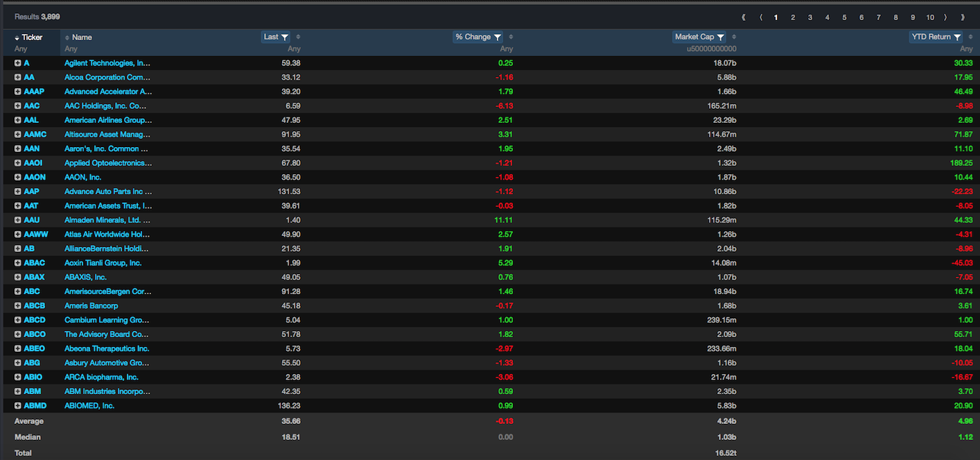The image size is (980, 460).
Task: Expand the AAON row details
Action: (18, 177)
